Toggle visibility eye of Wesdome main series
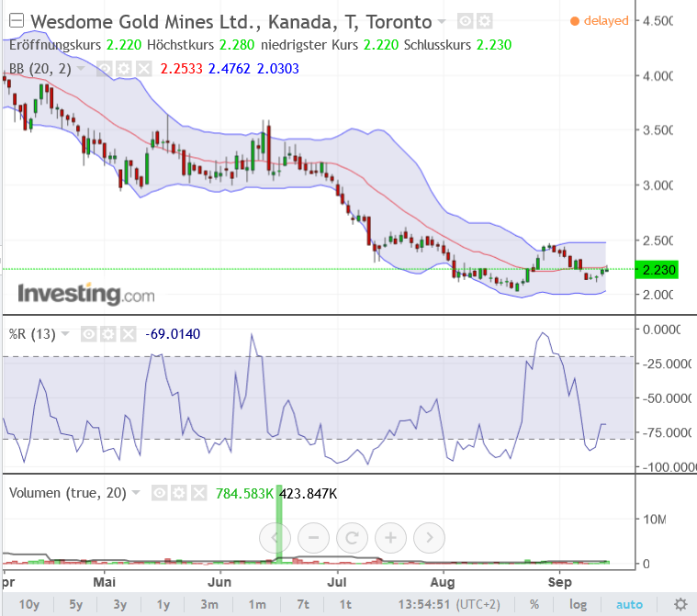The height and width of the screenshot is (616, 697). coord(466,21)
